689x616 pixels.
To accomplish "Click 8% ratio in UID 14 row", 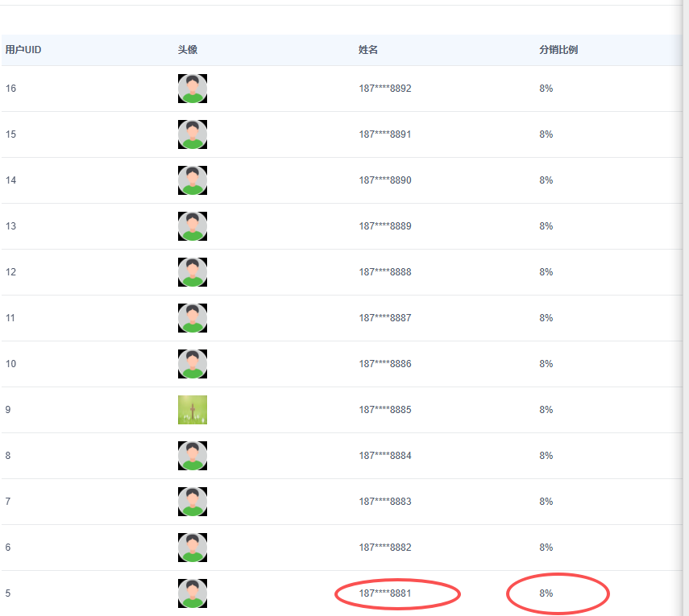I will [x=546, y=180].
